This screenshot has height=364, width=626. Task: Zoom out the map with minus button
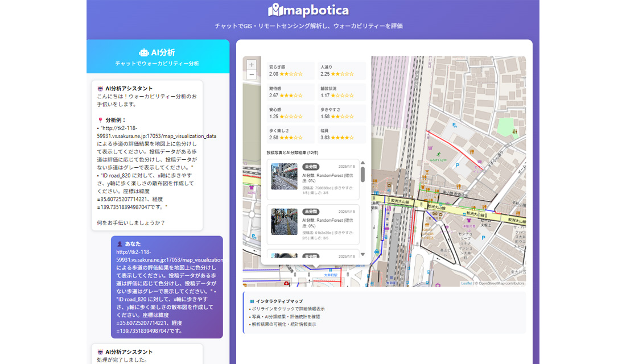(252, 75)
